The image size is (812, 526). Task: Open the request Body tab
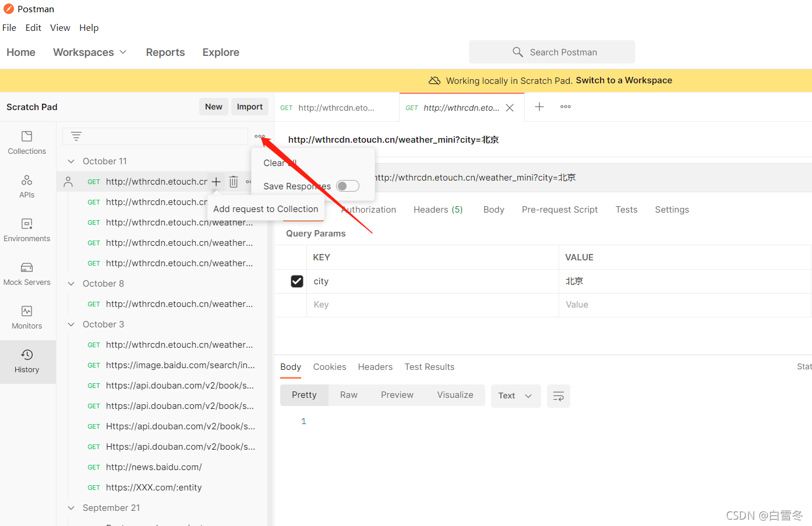click(493, 210)
